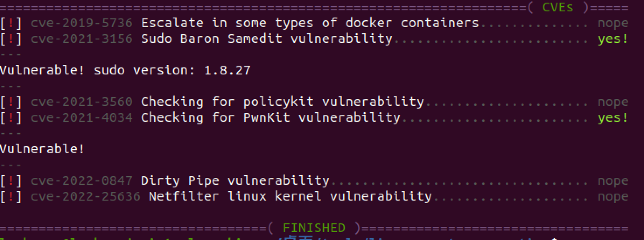Click the green 'yes!' for Baron Samedit
The width and height of the screenshot is (644, 240).
613,39
